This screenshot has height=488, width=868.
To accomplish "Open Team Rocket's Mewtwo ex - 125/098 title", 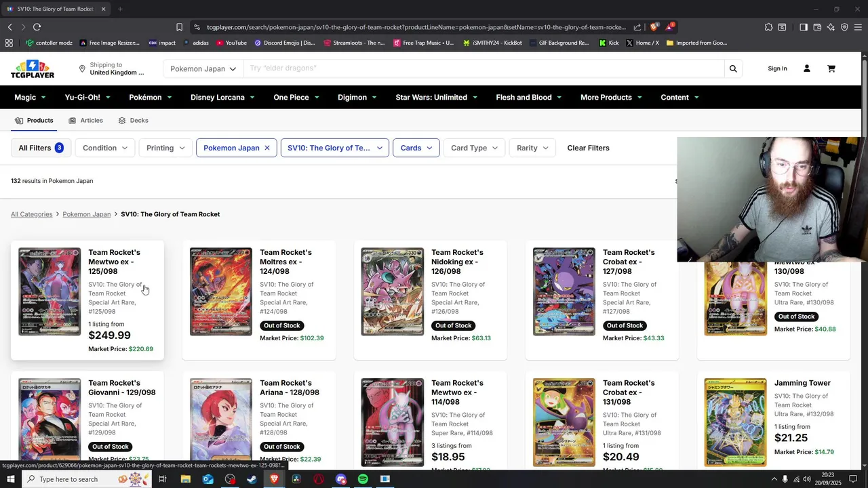I will (x=114, y=262).
